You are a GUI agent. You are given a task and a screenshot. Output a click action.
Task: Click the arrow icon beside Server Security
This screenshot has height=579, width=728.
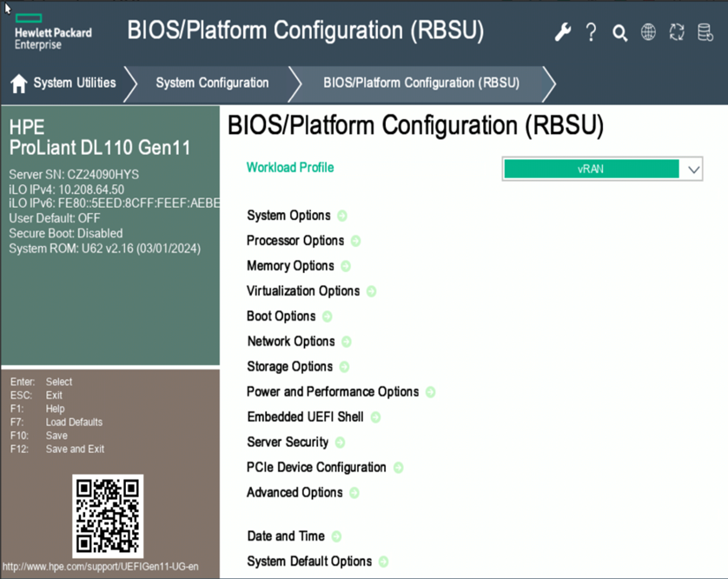tap(341, 443)
